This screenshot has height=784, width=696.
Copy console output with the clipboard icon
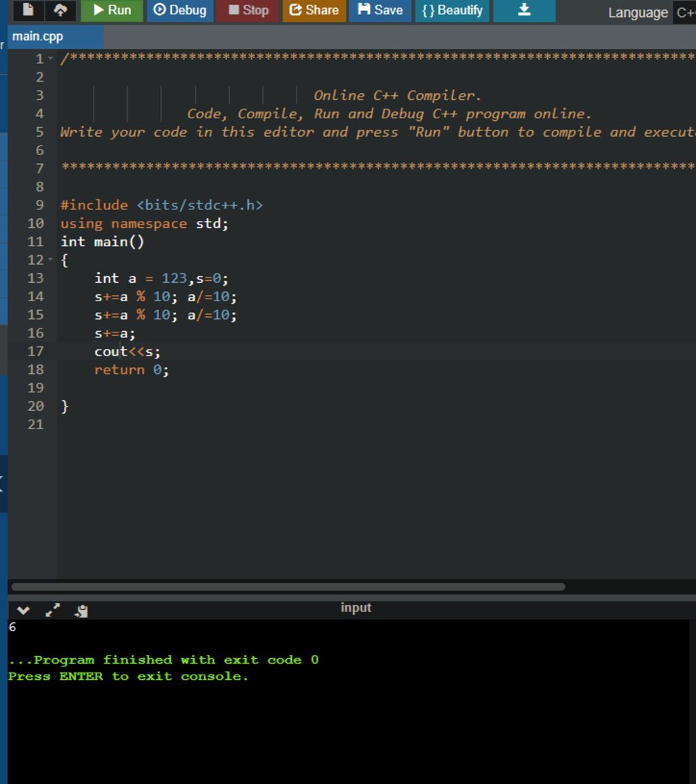click(82, 611)
